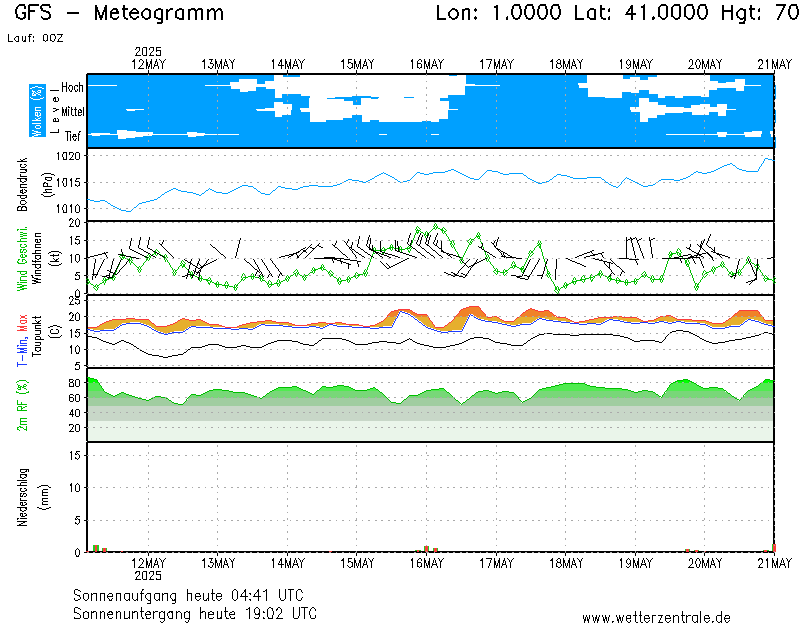This screenshot has height=625, width=800.
Task: Click 12MAY label above the cloud panel
Action: [x=148, y=64]
